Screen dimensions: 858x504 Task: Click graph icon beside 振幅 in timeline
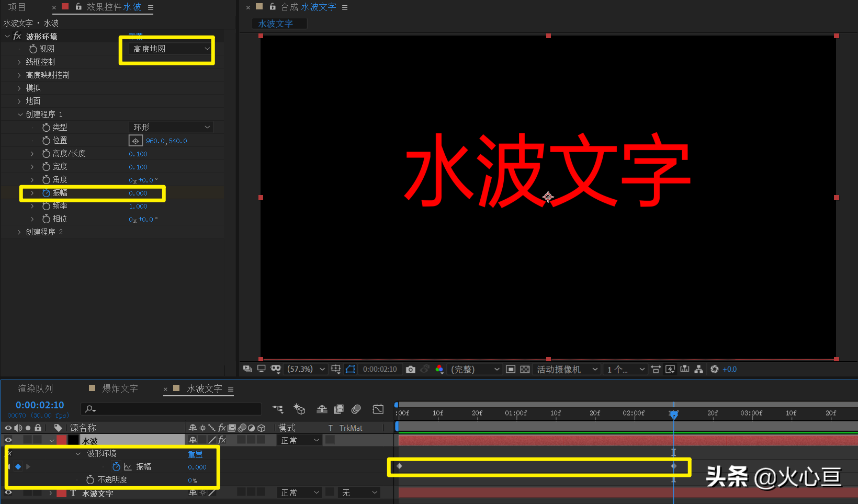point(128,467)
